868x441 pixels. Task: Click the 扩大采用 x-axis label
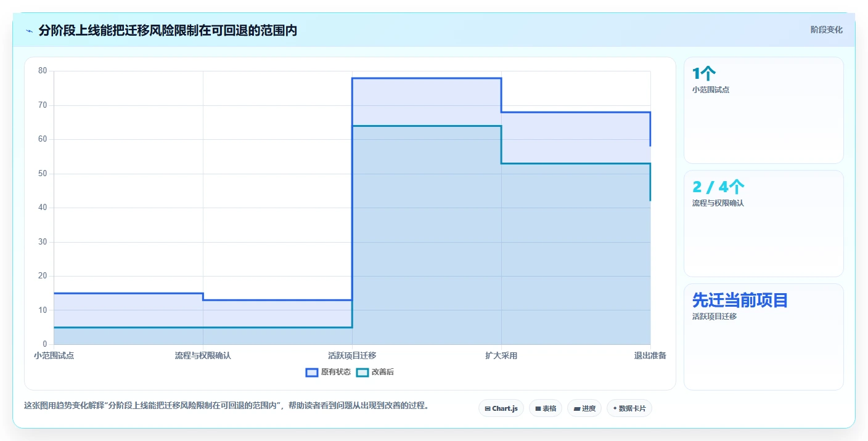point(501,356)
